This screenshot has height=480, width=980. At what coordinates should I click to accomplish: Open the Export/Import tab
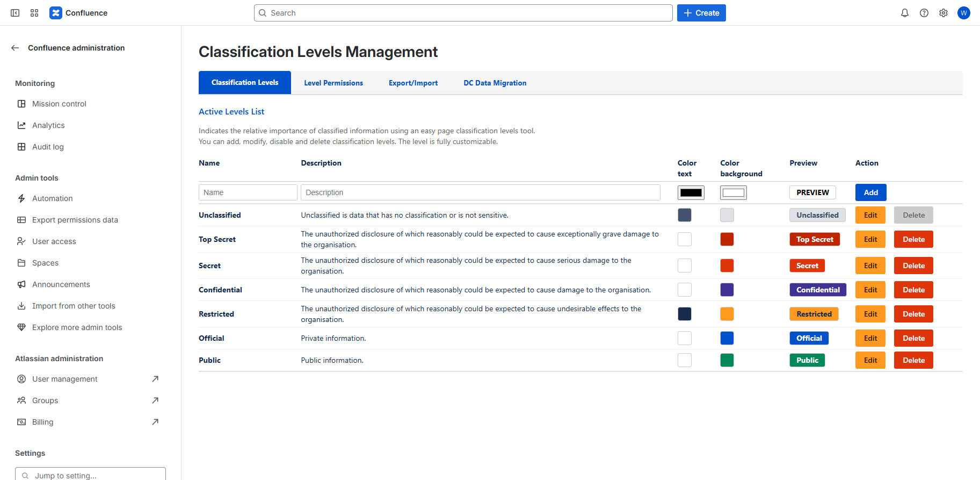413,83
